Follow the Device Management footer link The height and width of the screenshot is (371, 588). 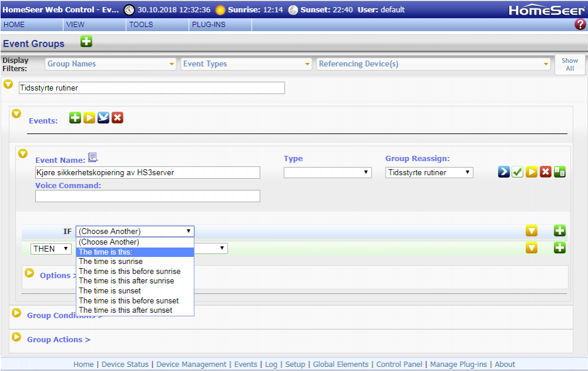click(191, 365)
